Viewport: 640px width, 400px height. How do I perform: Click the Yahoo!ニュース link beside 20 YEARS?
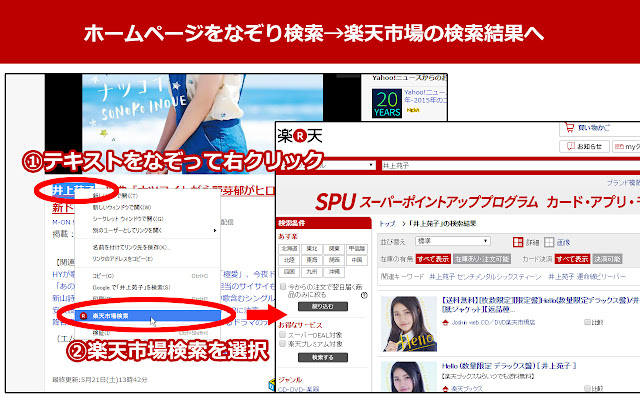click(425, 96)
